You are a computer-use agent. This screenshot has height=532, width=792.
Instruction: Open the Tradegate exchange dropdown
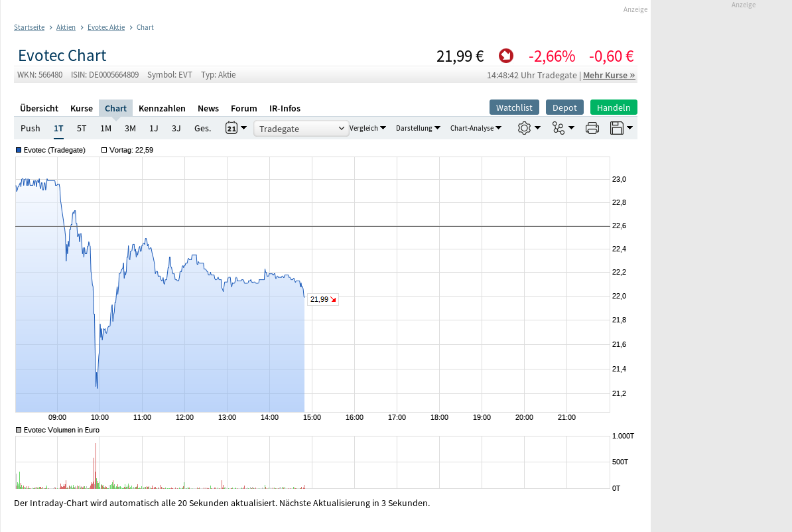pyautogui.click(x=302, y=128)
